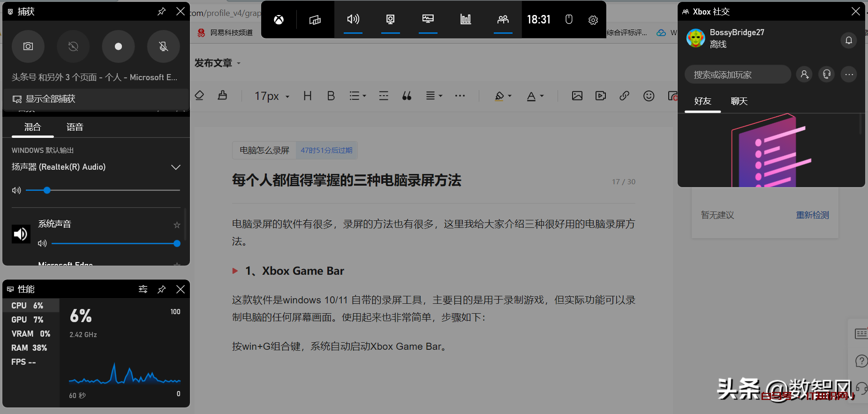The height and width of the screenshot is (414, 868).
Task: Expand the 发布文章 dropdown menu
Action: point(218,63)
